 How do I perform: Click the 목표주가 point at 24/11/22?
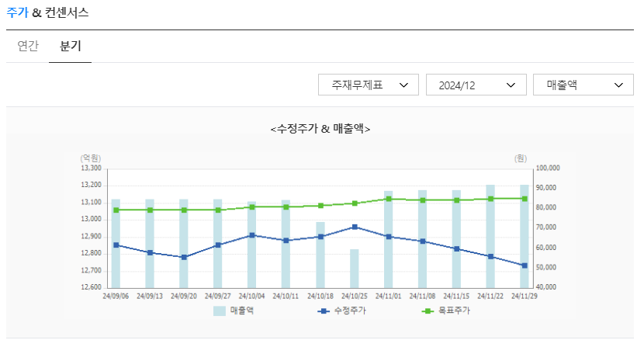[x=491, y=199]
